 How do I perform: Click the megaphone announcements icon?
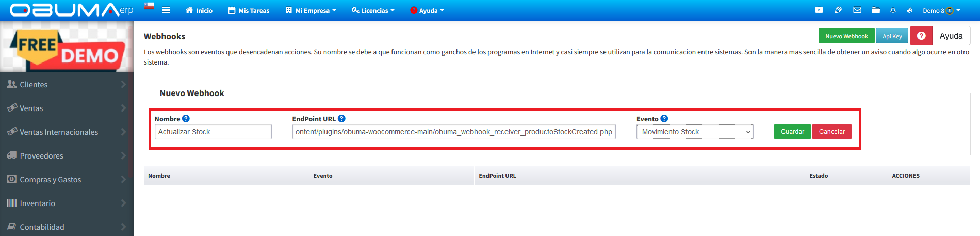pyautogui.click(x=909, y=10)
